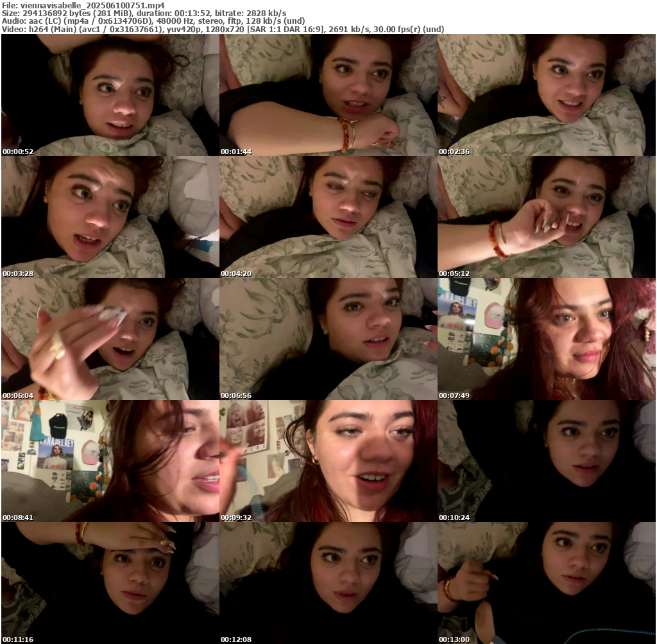Open the frame stamped 00:04:20

328,217
